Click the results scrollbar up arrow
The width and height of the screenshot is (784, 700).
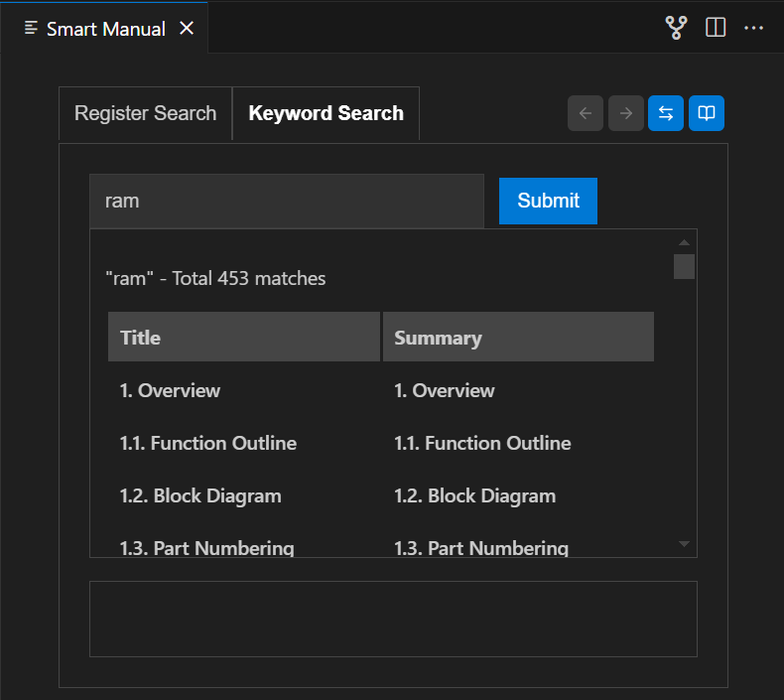(684, 242)
